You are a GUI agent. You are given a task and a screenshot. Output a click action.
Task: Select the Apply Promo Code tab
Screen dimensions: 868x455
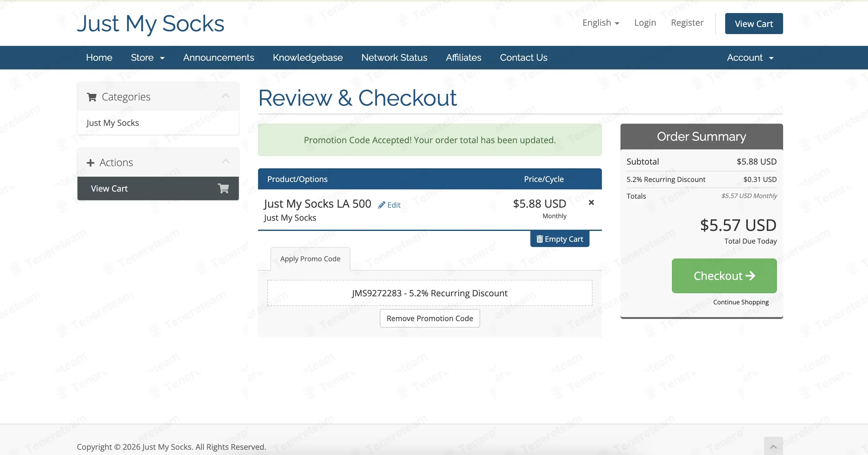coord(310,259)
